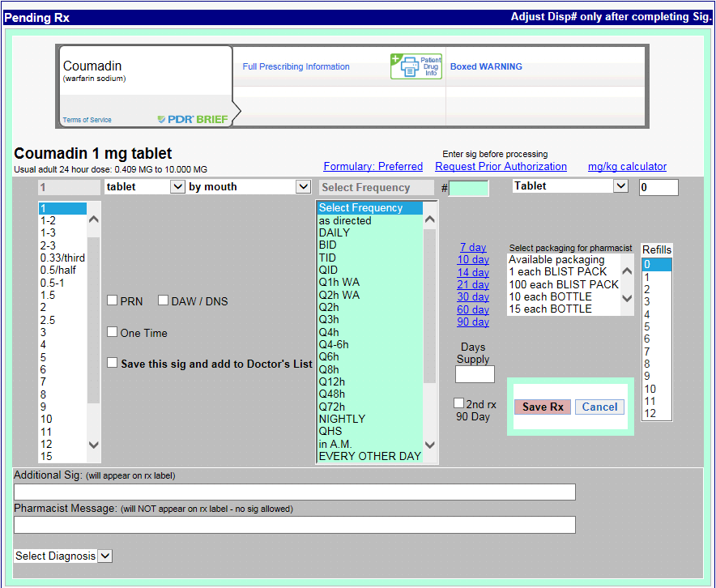Screen dimensions: 716x588
Task: Click the PDR BRIEF logo
Action: click(x=193, y=120)
